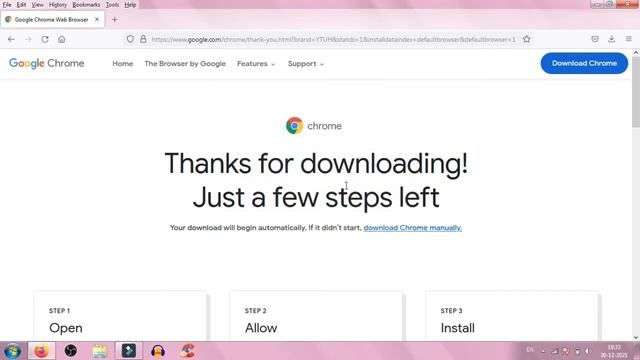The height and width of the screenshot is (360, 640).
Task: Open the Windows Start button
Action: 13,351
